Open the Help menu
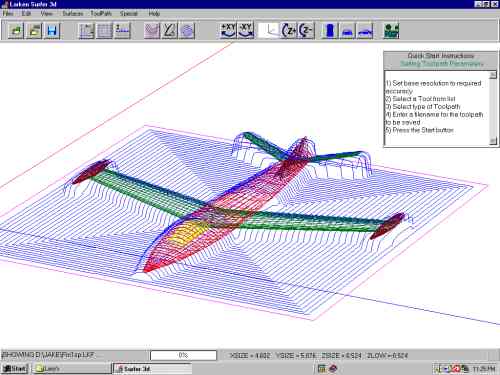Image resolution: width=500 pixels, height=375 pixels. pos(154,14)
